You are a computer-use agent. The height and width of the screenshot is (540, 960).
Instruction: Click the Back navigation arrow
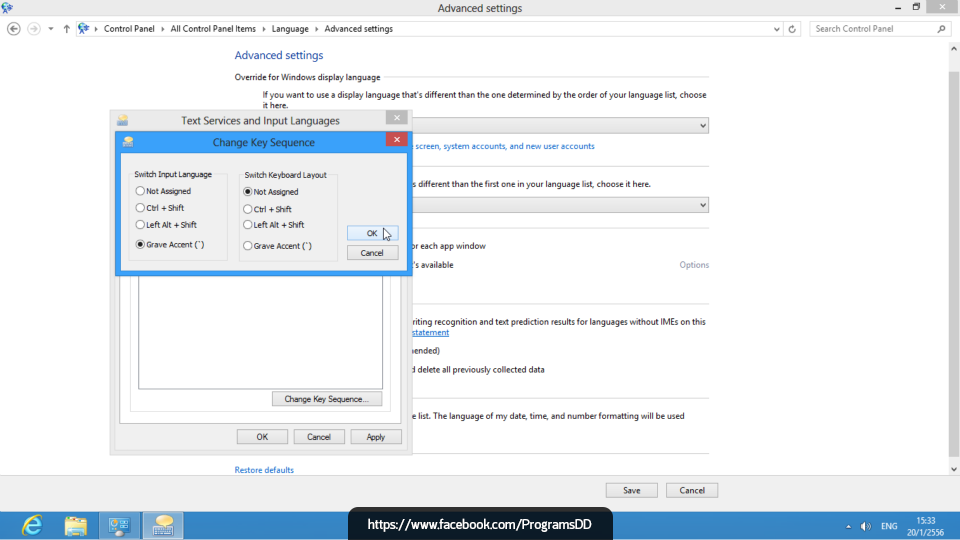[x=14, y=29]
